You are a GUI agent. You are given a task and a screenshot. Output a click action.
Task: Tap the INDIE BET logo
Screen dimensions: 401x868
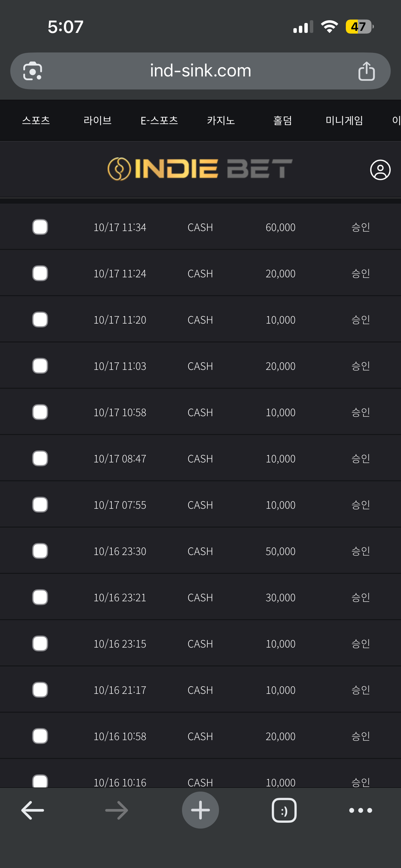200,169
